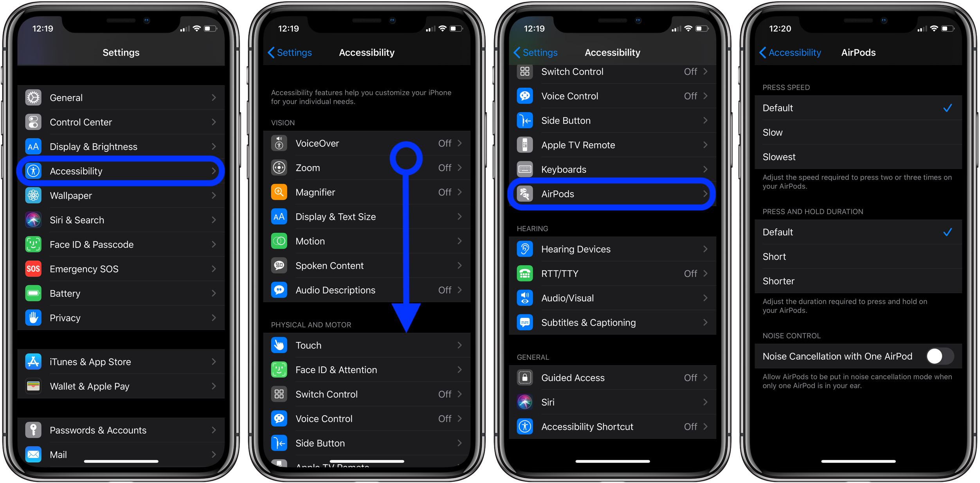The height and width of the screenshot is (483, 980).
Task: Open the Guided Access settings
Action: tap(612, 377)
